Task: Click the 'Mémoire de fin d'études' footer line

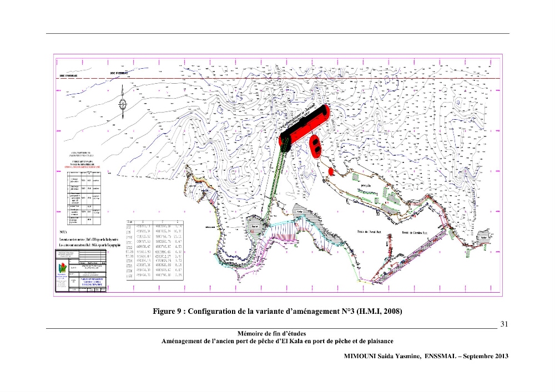Action: [272, 333]
